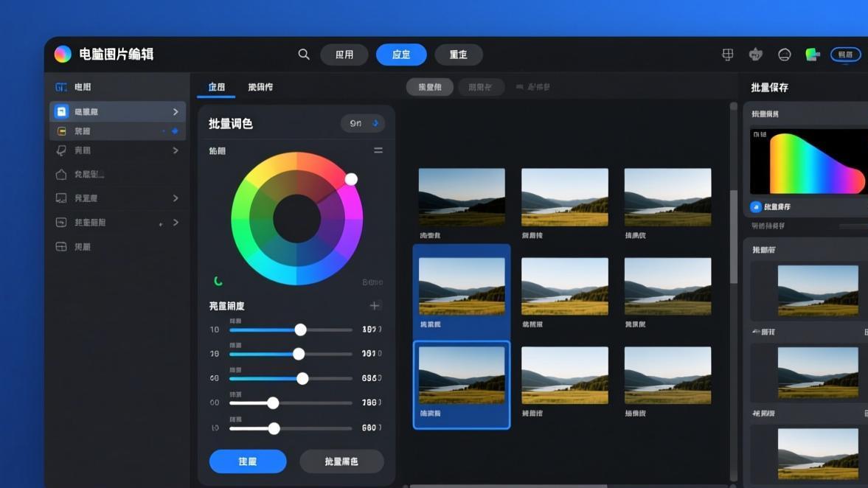The image size is (868, 488).
Task: Click the rainbow circle app logo
Action: pyautogui.click(x=63, y=55)
